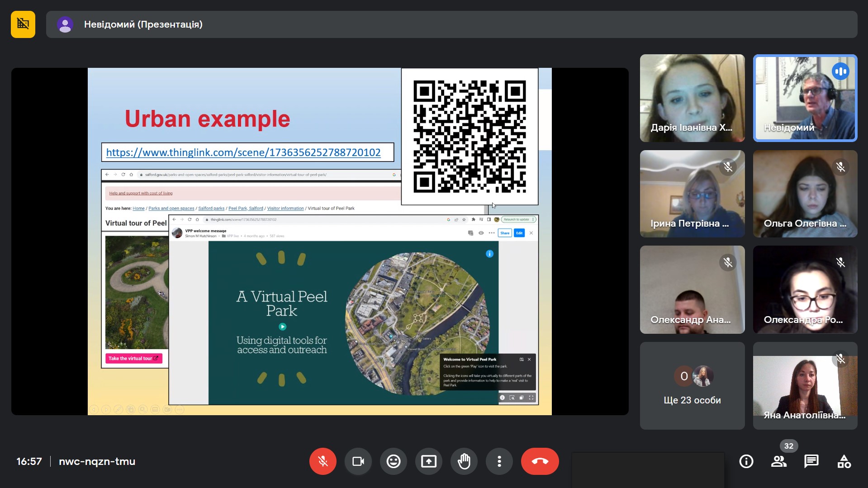Click the fullscreen icon in thinglink viewer
The width and height of the screenshot is (868, 488).
click(531, 398)
